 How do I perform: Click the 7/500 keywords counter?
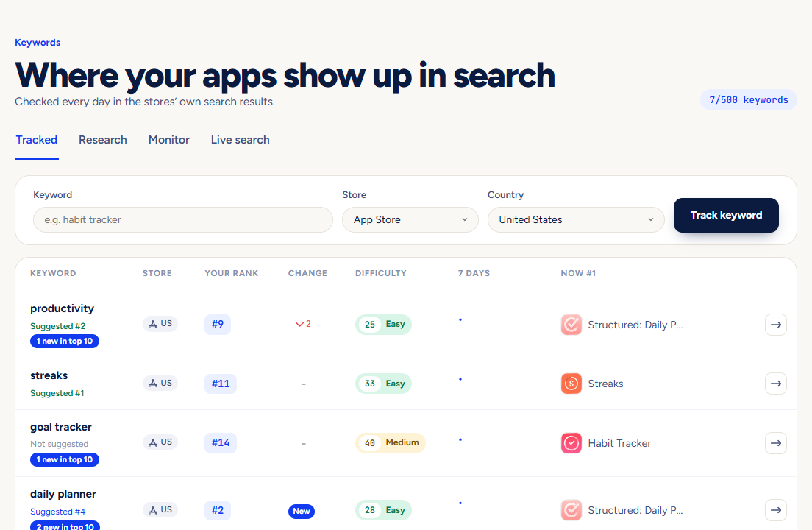coord(749,100)
